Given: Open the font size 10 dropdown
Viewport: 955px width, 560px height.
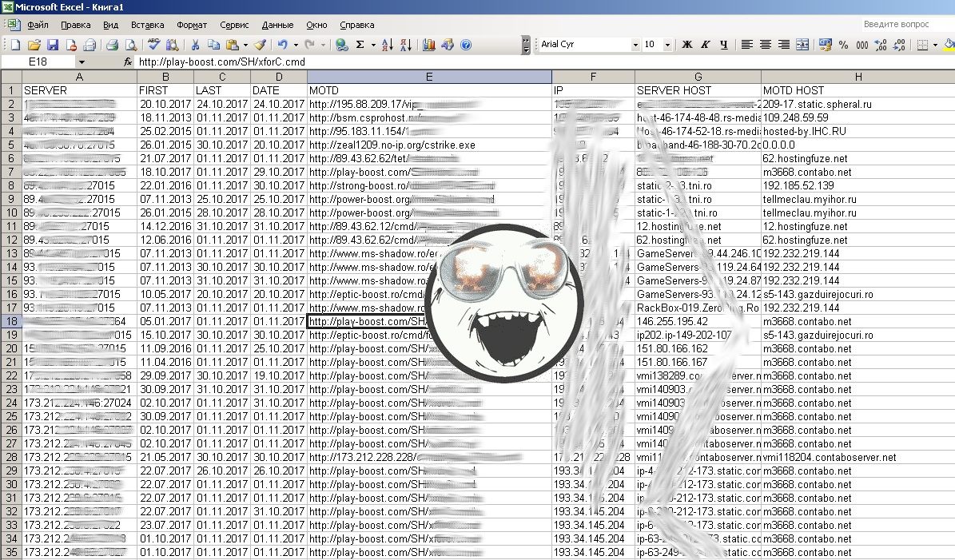Looking at the screenshot, I should [x=667, y=45].
